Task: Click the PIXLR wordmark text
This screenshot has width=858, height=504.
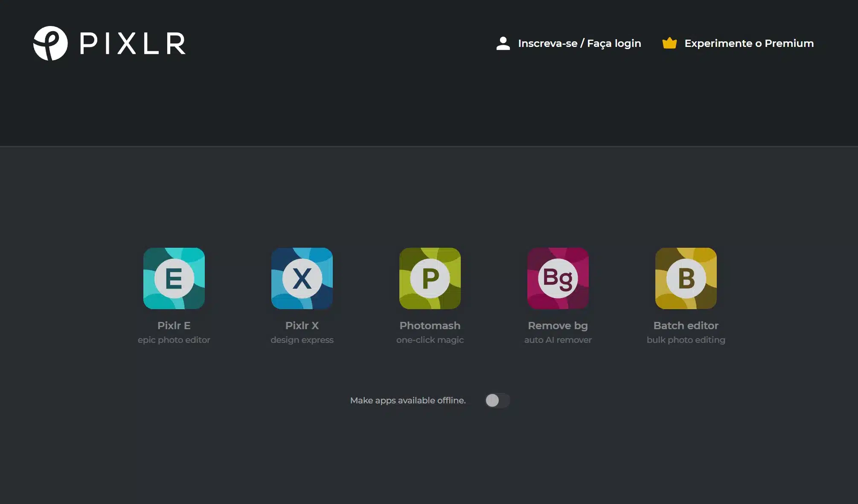Action: tap(133, 43)
